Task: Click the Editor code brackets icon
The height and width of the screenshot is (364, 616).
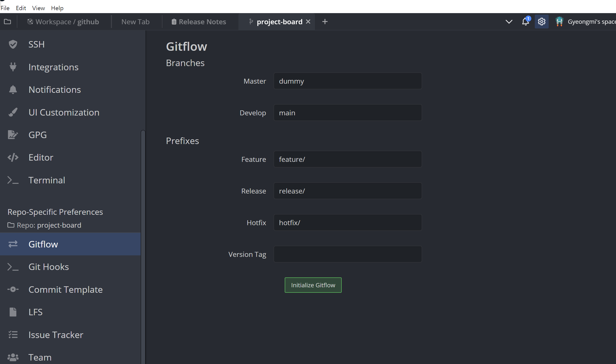Action: [13, 157]
